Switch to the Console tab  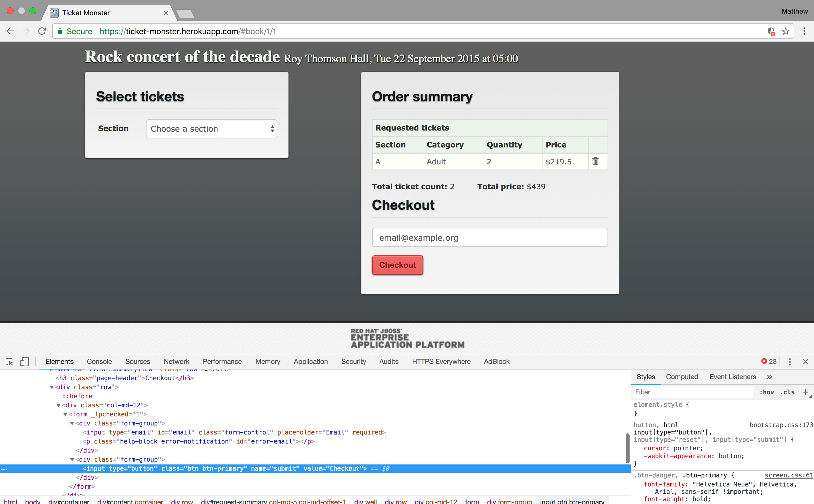(99, 362)
